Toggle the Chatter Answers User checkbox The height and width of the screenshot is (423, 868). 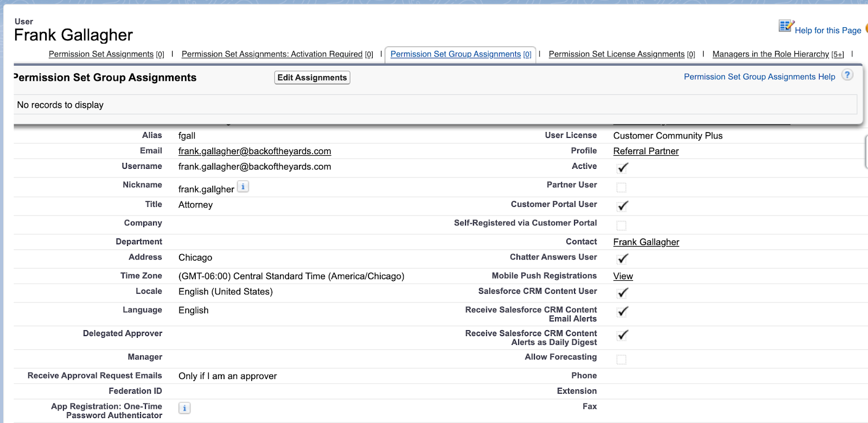click(x=622, y=258)
